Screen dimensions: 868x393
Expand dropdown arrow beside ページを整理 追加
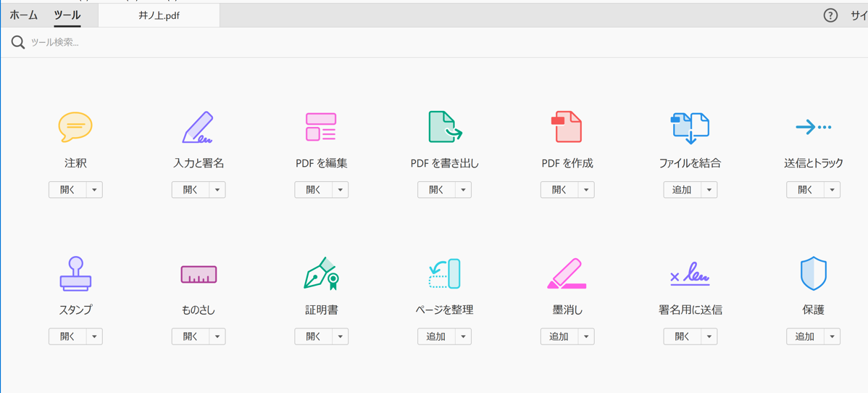tap(463, 336)
